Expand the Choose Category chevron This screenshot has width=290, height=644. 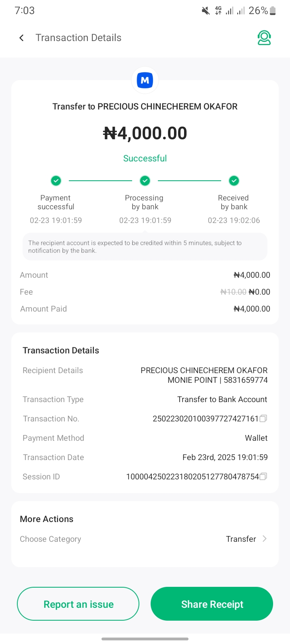[x=265, y=539]
